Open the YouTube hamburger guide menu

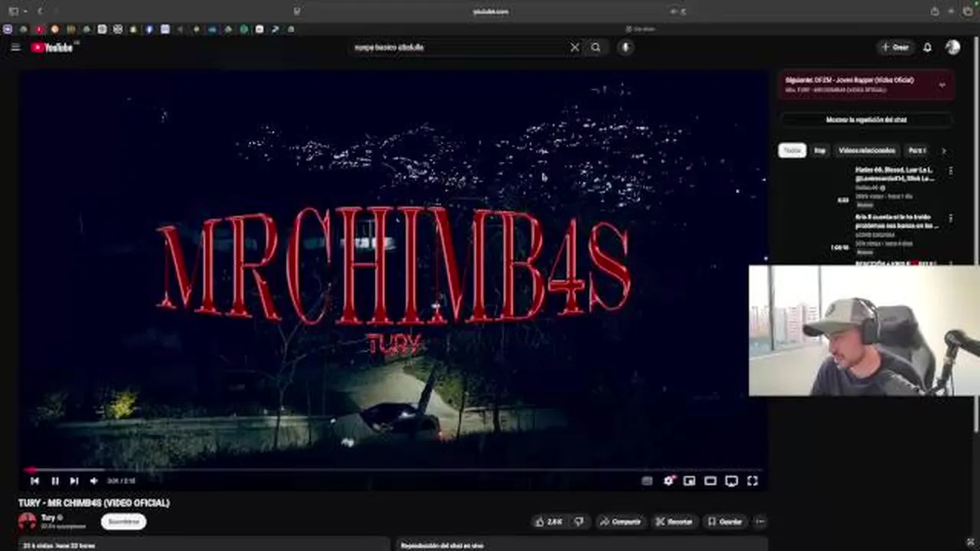coord(15,47)
